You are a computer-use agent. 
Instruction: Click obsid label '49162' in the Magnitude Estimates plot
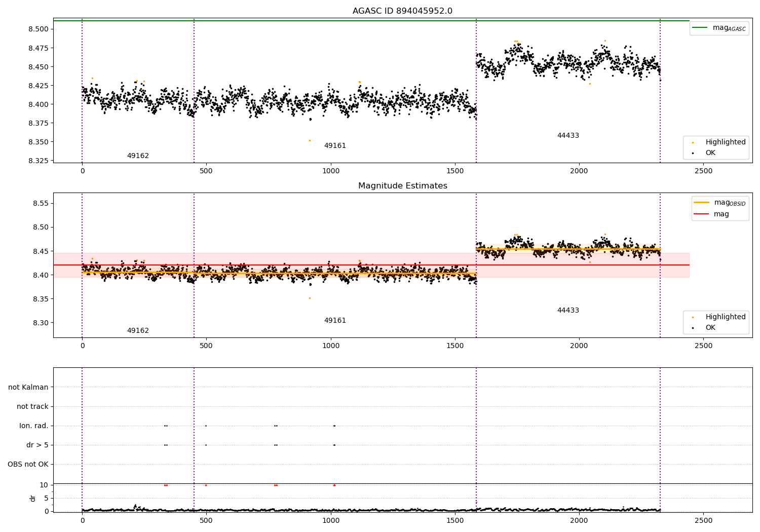click(138, 330)
